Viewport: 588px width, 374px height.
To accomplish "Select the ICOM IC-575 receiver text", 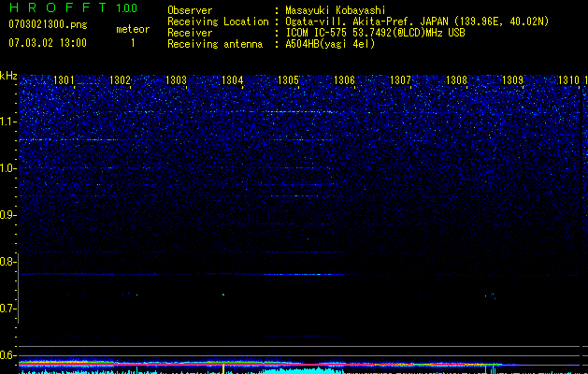I will 375,33.
